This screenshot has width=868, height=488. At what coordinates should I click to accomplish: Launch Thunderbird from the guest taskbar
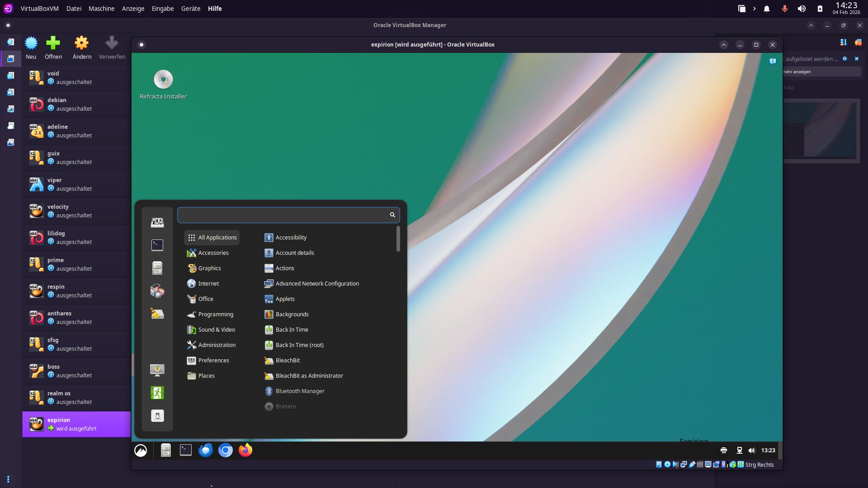tap(206, 450)
